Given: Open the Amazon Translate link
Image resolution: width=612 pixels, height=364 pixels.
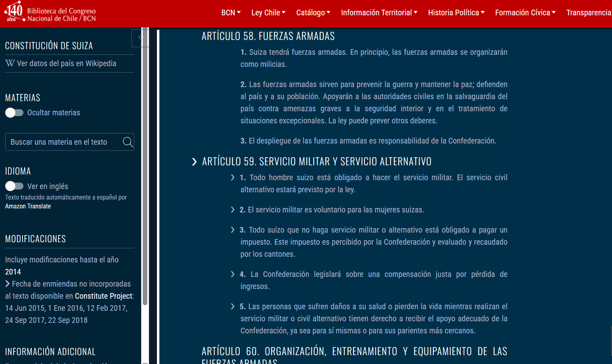Looking at the screenshot, I should [28, 206].
